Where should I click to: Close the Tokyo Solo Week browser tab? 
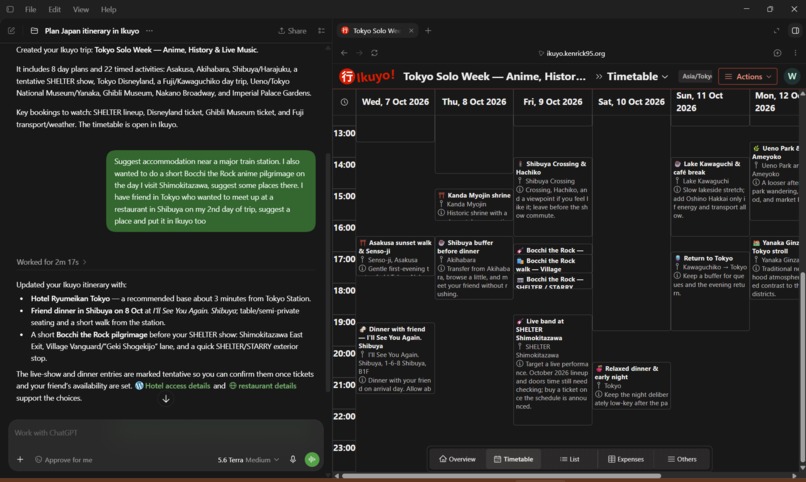(411, 31)
